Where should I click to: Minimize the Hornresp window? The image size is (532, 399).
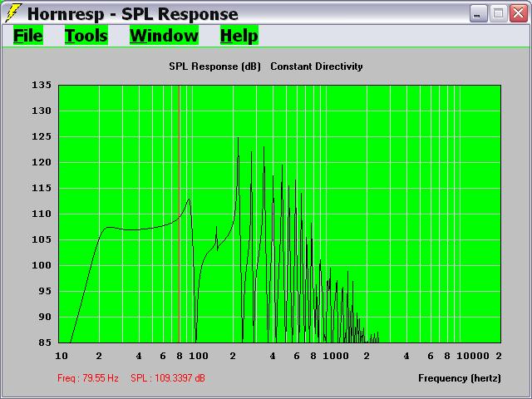pyautogui.click(x=478, y=14)
